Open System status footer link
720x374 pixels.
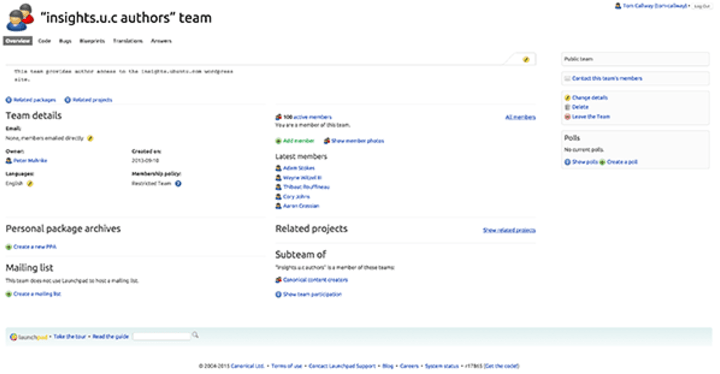(442, 366)
